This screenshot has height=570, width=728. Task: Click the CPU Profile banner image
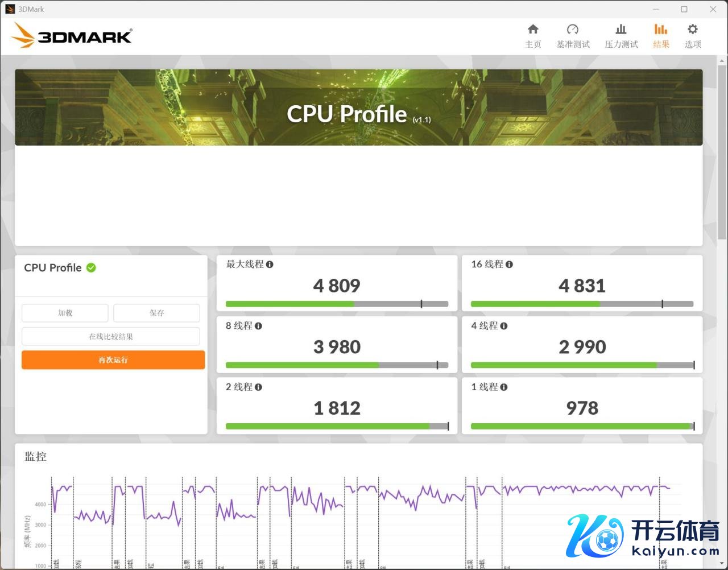(358, 108)
